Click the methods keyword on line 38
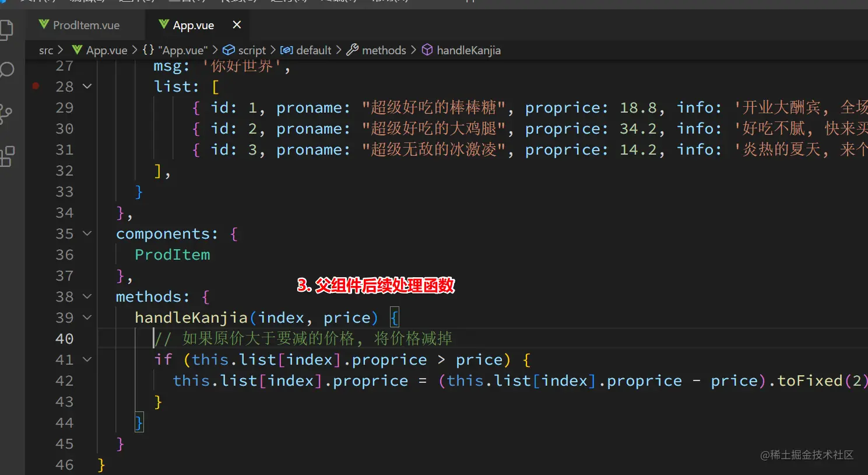 (x=149, y=296)
